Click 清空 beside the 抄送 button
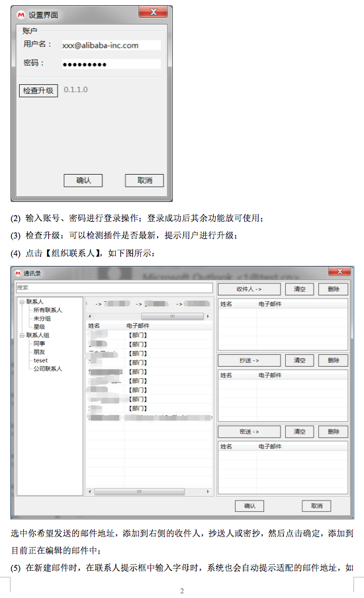Screen dimensions: 364x598 pos(300,360)
